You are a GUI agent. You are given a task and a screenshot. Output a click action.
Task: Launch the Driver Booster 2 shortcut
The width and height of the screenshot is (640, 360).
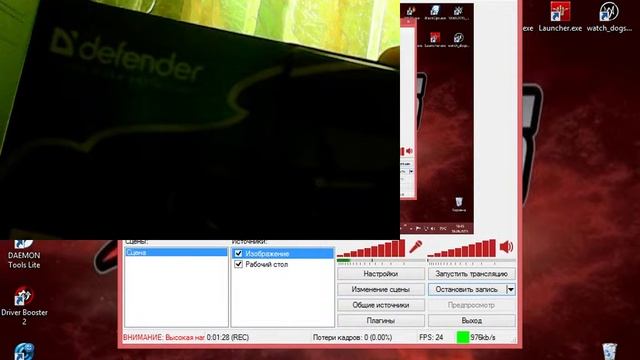pos(24,306)
